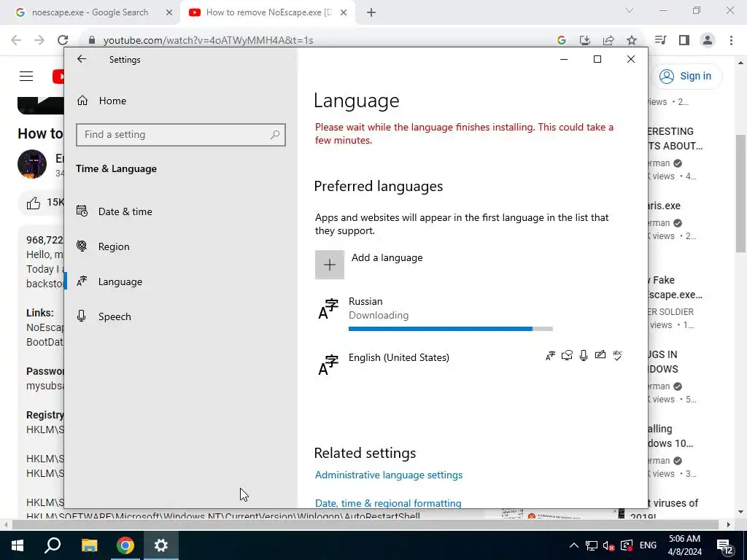Close the noescape.exe Google Search tab
Image resolution: width=747 pixels, height=560 pixels.
(169, 12)
